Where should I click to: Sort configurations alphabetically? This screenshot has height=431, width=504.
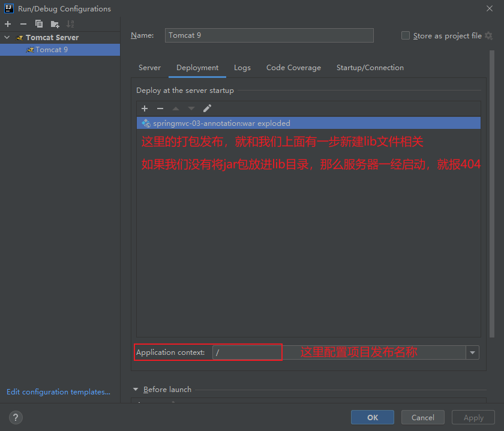point(70,24)
